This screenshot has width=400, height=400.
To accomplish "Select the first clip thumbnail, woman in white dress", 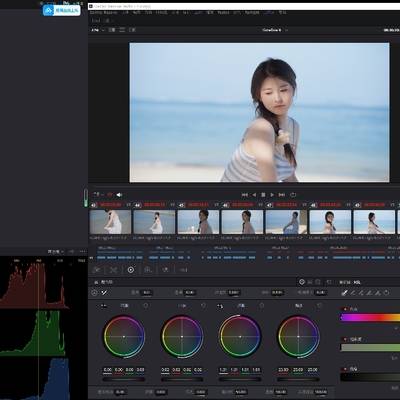I will (110, 222).
